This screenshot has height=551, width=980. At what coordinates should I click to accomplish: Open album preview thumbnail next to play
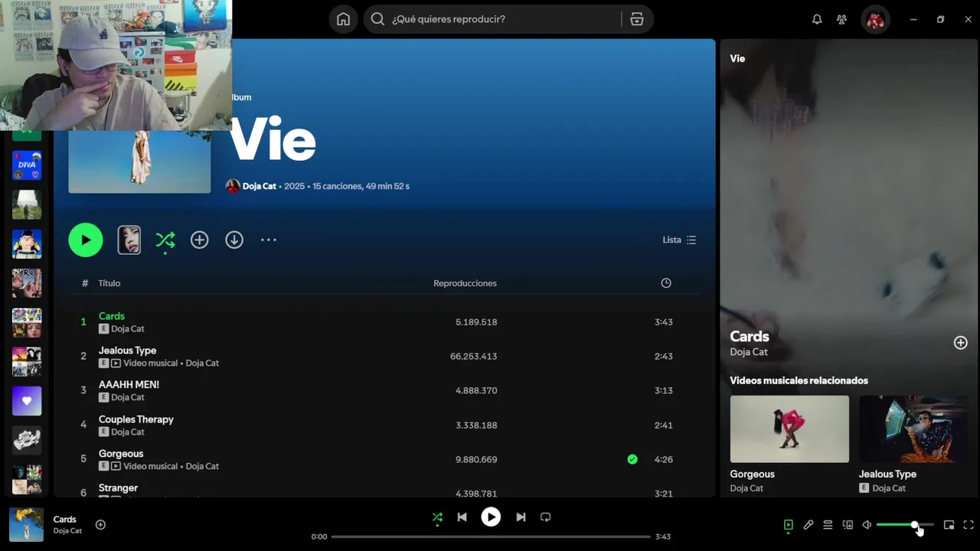[129, 240]
